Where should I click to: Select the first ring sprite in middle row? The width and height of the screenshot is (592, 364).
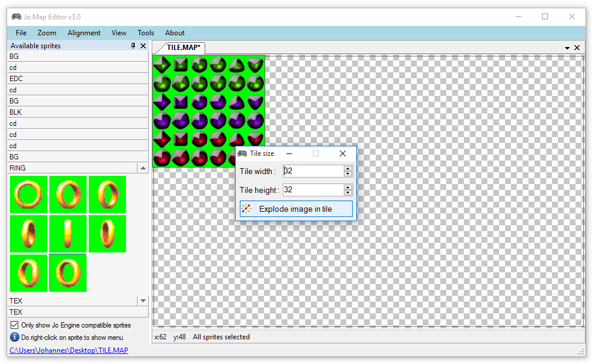click(x=28, y=233)
